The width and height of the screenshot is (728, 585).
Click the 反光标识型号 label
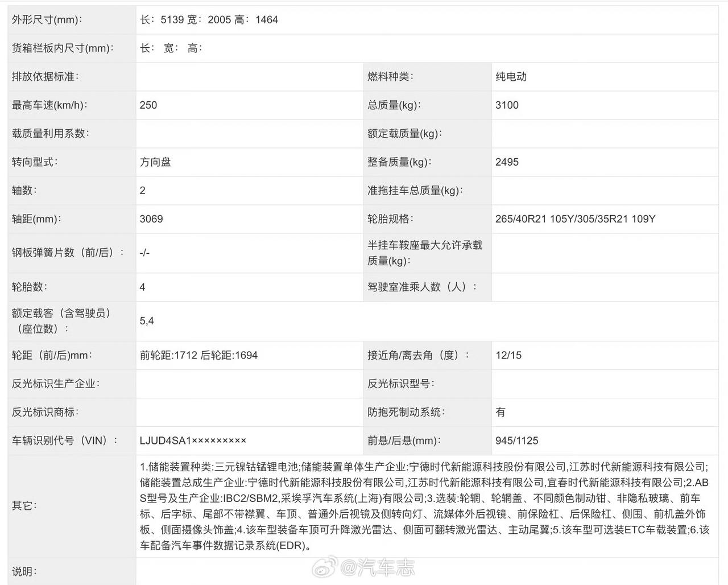(x=401, y=384)
